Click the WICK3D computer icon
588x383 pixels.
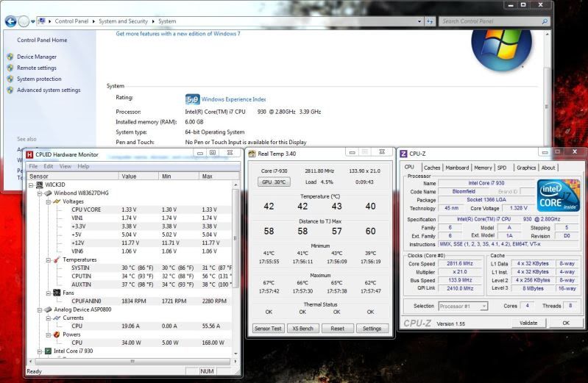(40, 185)
